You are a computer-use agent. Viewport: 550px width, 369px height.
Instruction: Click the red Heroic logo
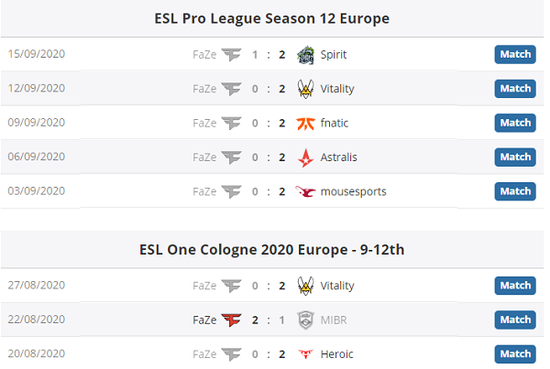(x=306, y=354)
